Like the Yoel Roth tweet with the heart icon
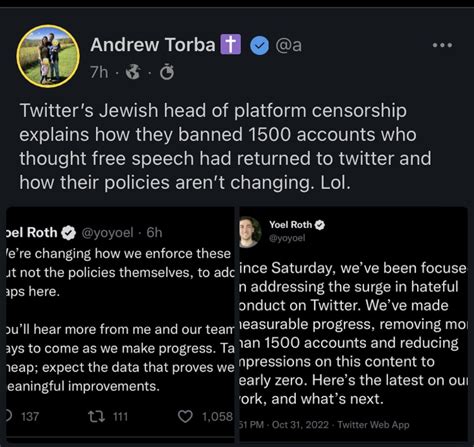This screenshot has width=474, height=447. [185, 417]
